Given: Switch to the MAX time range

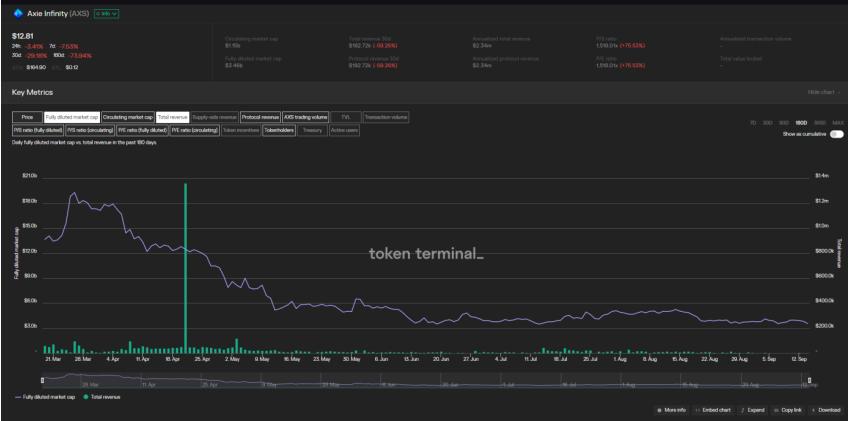Looking at the screenshot, I should [835, 122].
